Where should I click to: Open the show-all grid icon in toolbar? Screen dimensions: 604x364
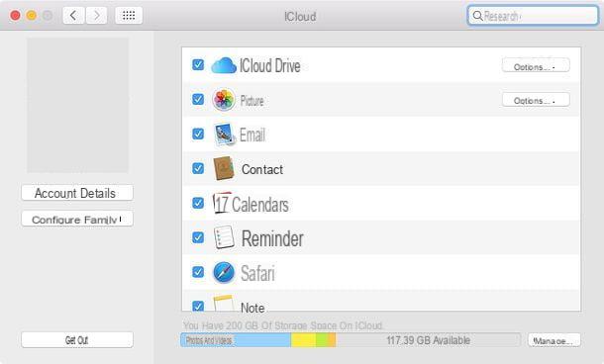tap(129, 16)
